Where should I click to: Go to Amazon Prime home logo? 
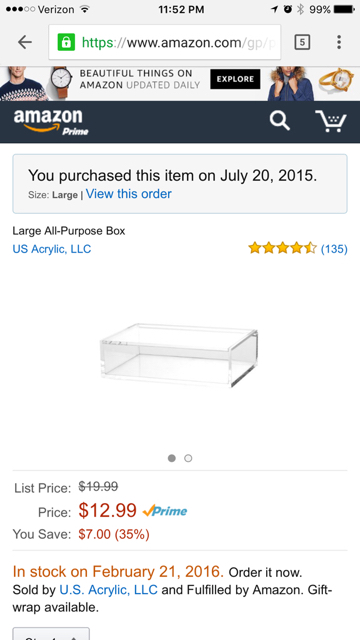pyautogui.click(x=51, y=122)
